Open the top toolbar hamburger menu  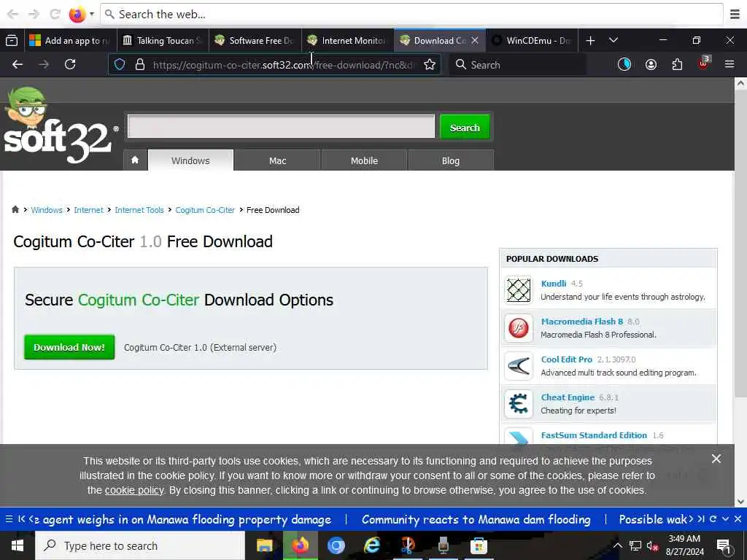(x=735, y=15)
